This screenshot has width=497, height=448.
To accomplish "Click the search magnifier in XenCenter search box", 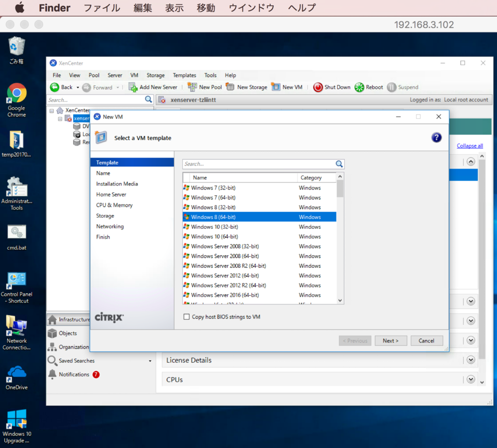I will pos(149,100).
